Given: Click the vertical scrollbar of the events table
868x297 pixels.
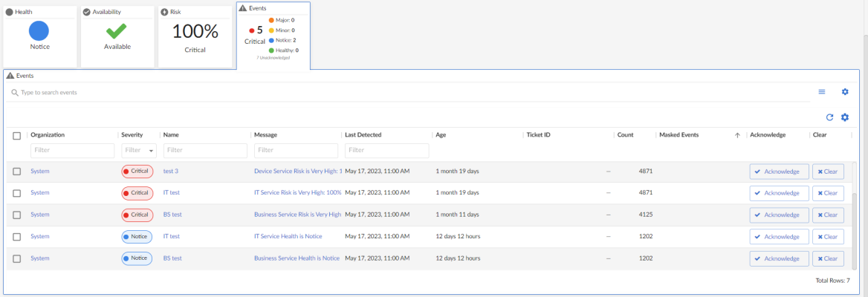Looking at the screenshot, I should 853,215.
